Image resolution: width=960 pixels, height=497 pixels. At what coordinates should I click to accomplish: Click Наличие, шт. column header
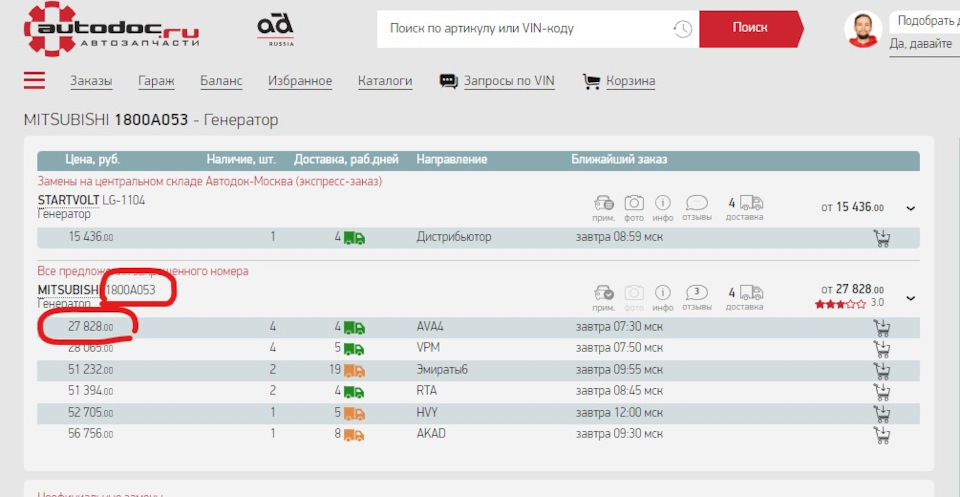pyautogui.click(x=241, y=160)
